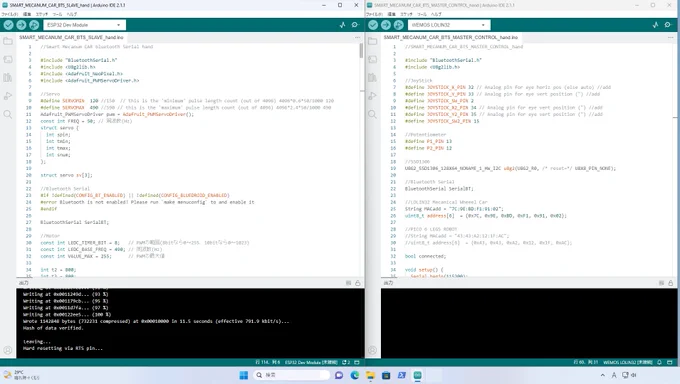
Task: Select SMART_MECANUM_CAR_BTS_SLAVE_hand.ino tab
Action: click(x=71, y=38)
